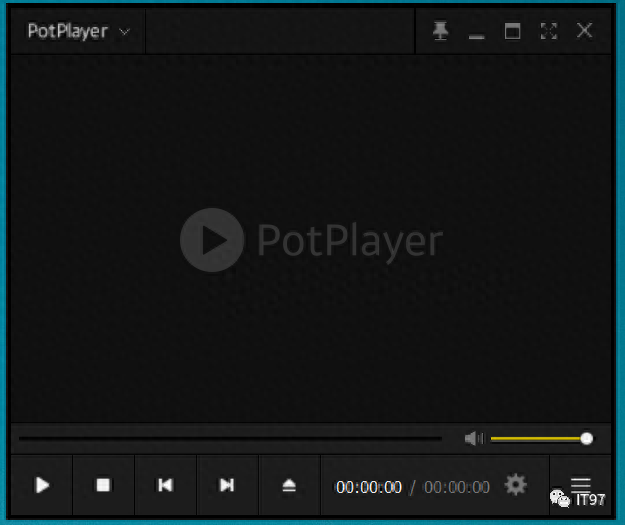Maximize the PotPlayer window
Screen dimensions: 625x525
pos(512,31)
